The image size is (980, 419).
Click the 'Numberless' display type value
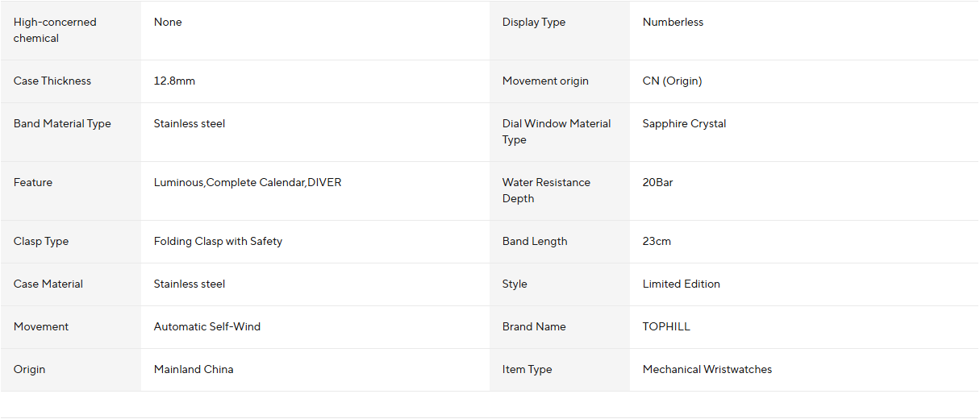[673, 23]
